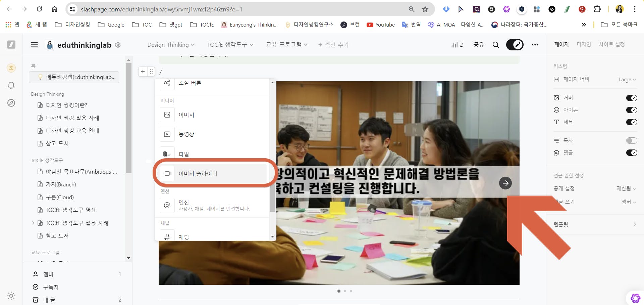Click the block menu scrollbar down arrow
This screenshot has height=305, width=644.
[272, 237]
